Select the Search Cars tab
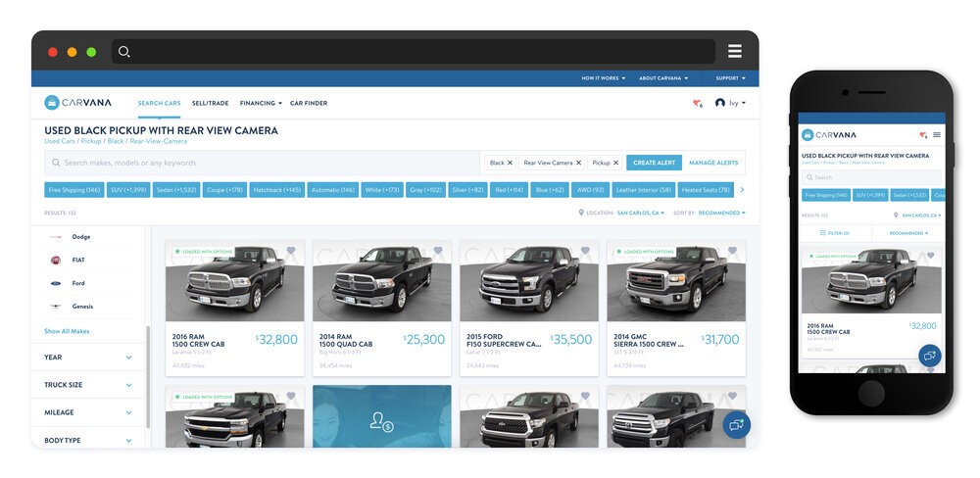Screen dimensions: 980x478 pos(160,103)
